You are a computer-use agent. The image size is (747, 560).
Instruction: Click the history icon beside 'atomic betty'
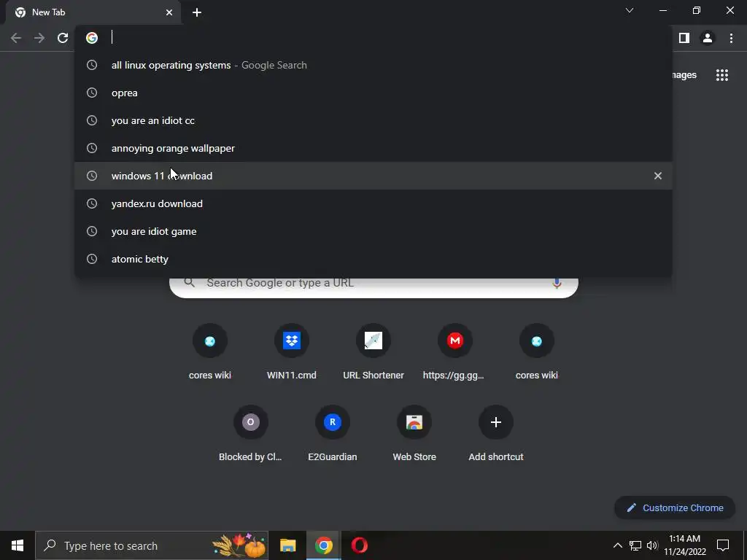[x=92, y=259]
